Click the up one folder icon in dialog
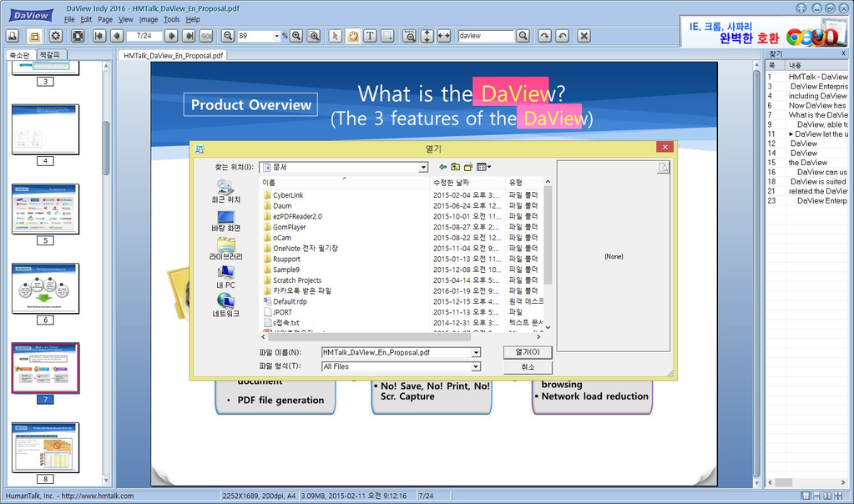854x504 pixels. pos(455,167)
